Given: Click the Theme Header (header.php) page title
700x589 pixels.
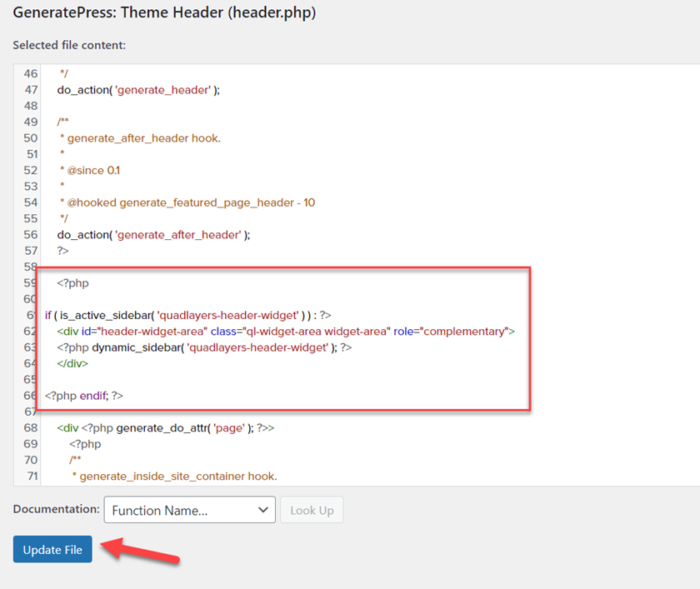Looking at the screenshot, I should (x=164, y=12).
